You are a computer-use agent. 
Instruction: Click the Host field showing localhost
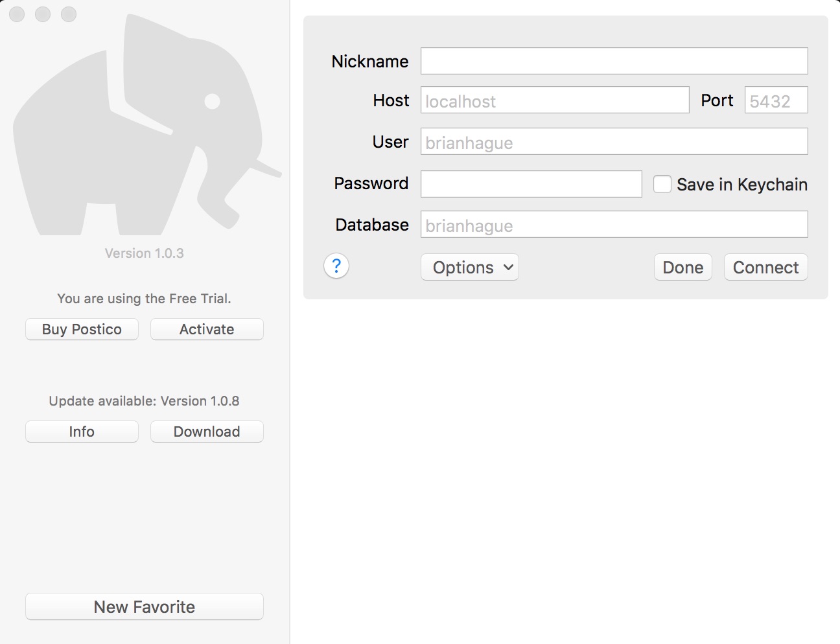[x=555, y=100]
